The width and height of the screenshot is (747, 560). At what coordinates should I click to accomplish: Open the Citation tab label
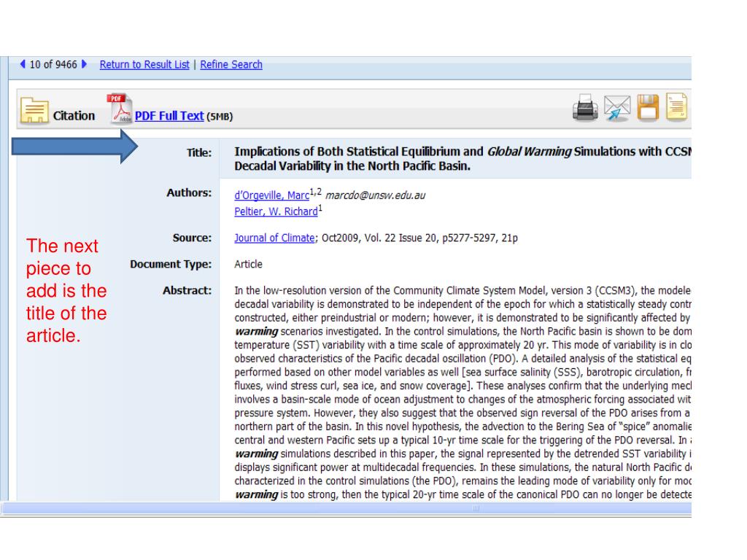tap(74, 116)
